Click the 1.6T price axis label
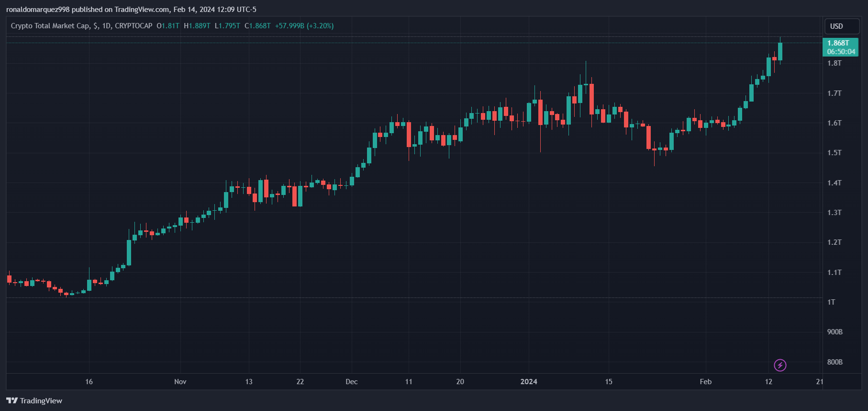Viewport: 868px width, 411px height. [835, 123]
